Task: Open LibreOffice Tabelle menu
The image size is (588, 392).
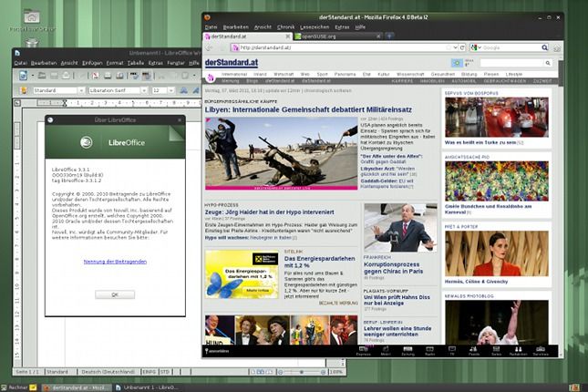Action: point(135,63)
